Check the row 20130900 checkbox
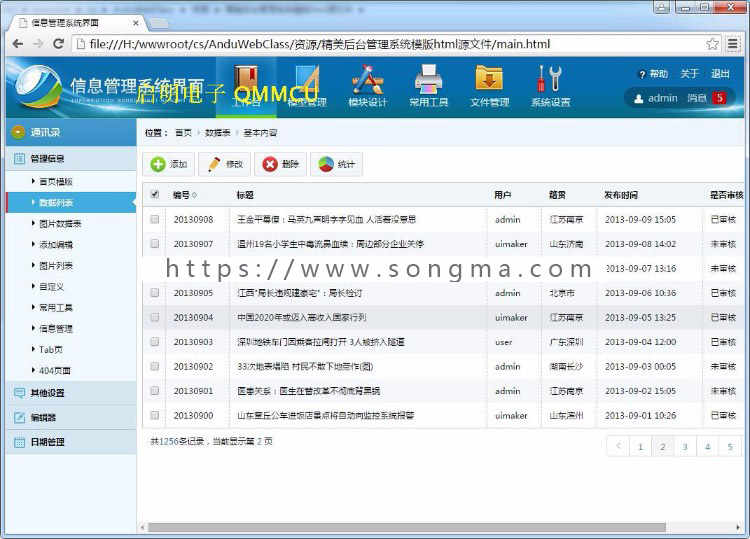Screen dimensions: 750x539 pyautogui.click(x=154, y=415)
